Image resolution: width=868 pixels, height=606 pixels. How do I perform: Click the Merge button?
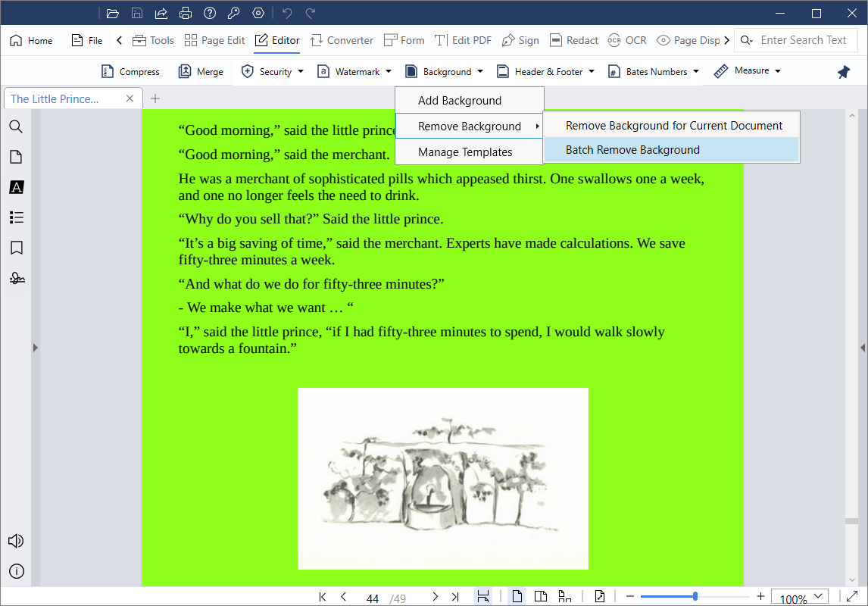201,71
